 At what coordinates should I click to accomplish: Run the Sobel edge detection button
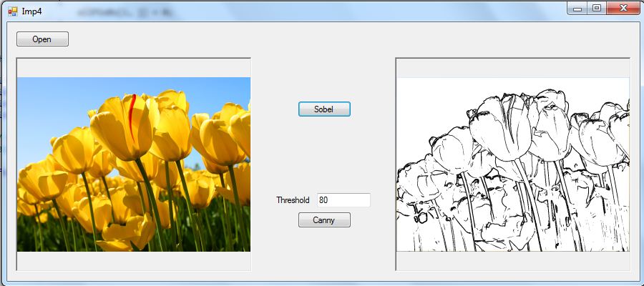pyautogui.click(x=324, y=109)
